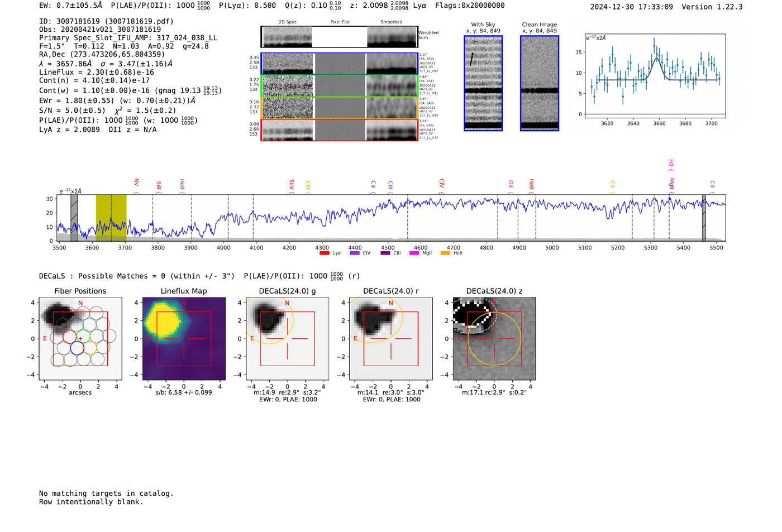
Task: Select the Weighted Sum 2D spectrum strip
Action: tap(340, 37)
